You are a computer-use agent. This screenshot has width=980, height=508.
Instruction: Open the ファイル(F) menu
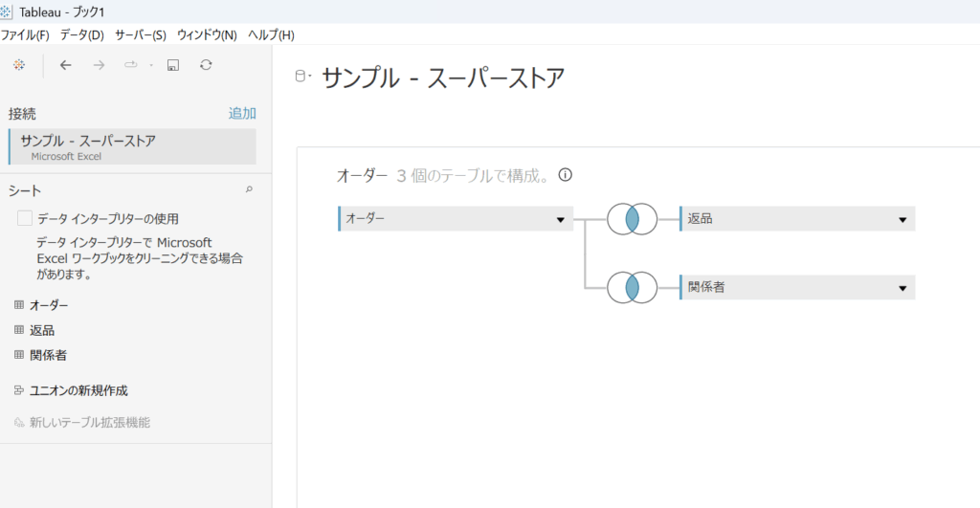pos(26,34)
